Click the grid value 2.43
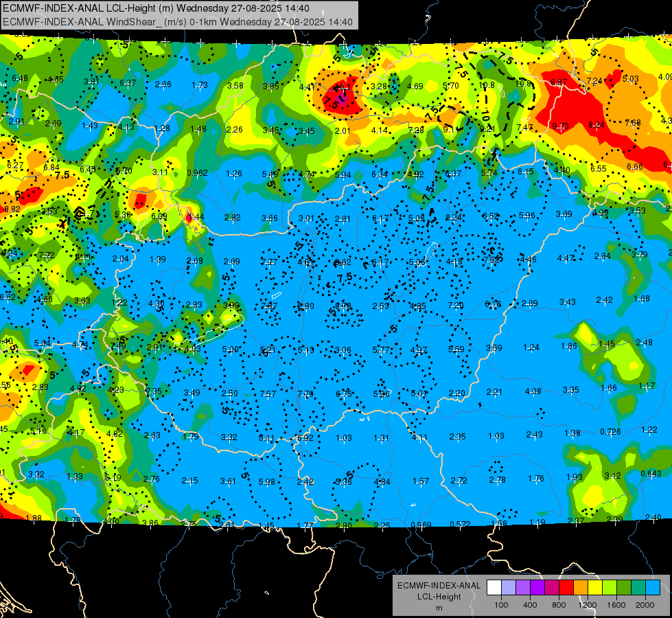The height and width of the screenshot is (618, 672). [x=535, y=435]
